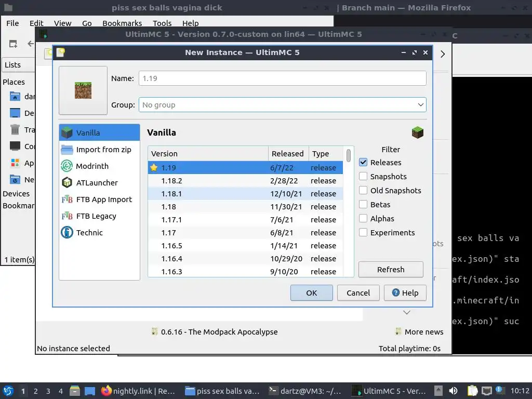Select version 1.16.4 row
Screen dimensions: 532x399
click(245, 259)
